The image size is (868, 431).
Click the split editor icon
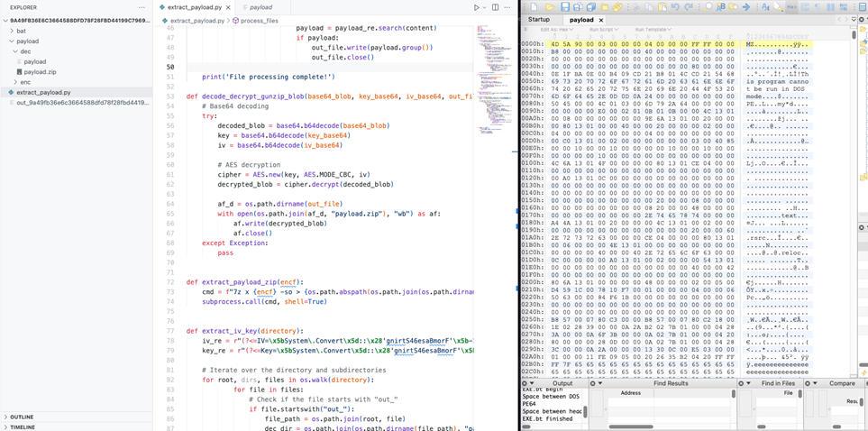click(495, 7)
